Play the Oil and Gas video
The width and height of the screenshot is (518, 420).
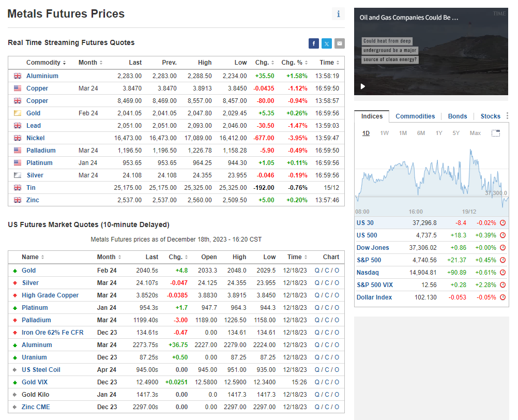363,86
